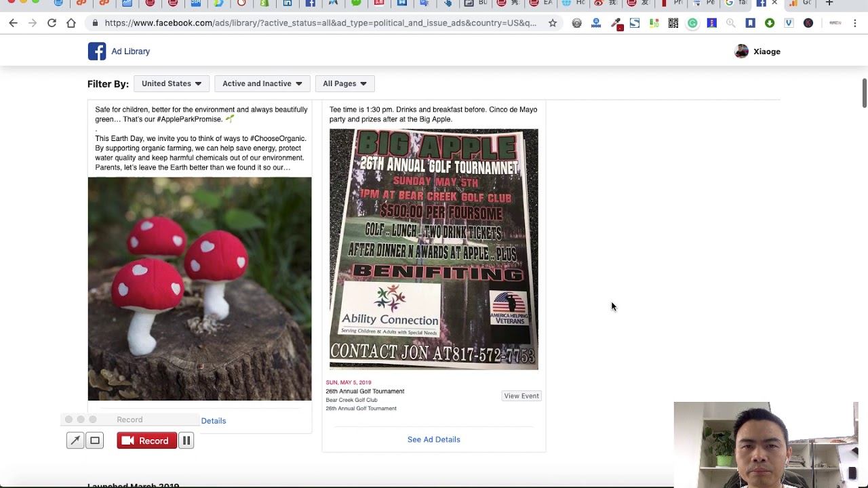The height and width of the screenshot is (488, 868).
Task: Open the gear extension icon in toolbar
Action: pos(576,23)
